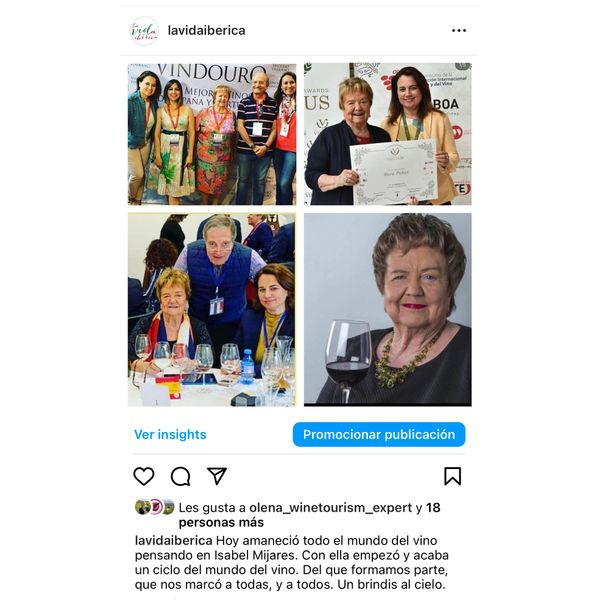Tap the Vindouro group photo
This screenshot has width=600, height=600.
pos(212,134)
